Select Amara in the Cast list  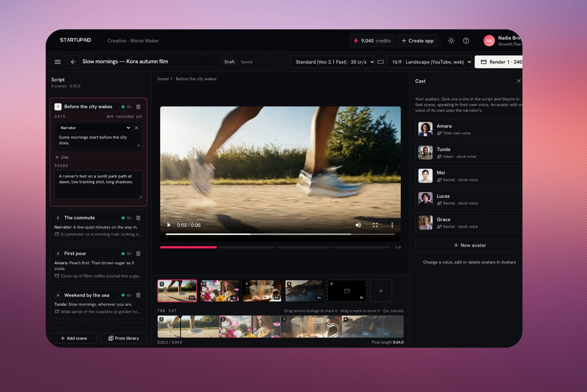tap(469, 129)
